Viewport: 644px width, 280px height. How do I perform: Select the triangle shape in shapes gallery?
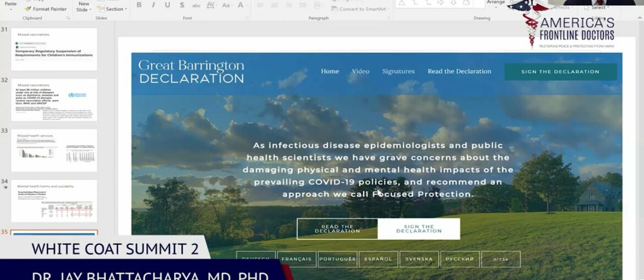point(402,3)
